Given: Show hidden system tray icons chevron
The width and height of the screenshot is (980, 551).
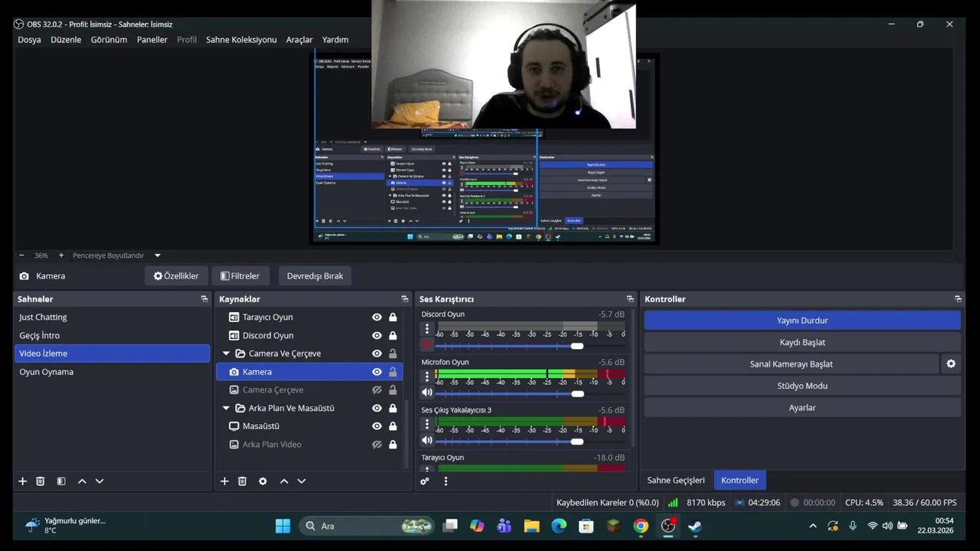Looking at the screenshot, I should 813,526.
